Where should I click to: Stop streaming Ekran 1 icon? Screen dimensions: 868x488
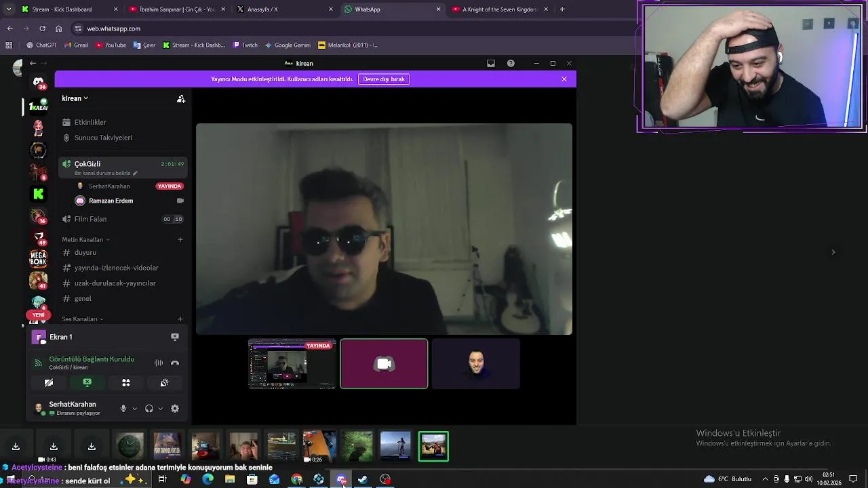(x=175, y=337)
